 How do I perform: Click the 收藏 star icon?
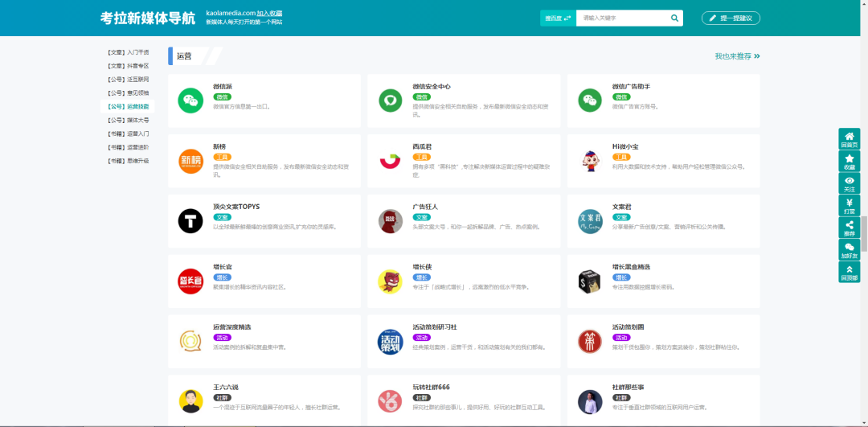[849, 161]
